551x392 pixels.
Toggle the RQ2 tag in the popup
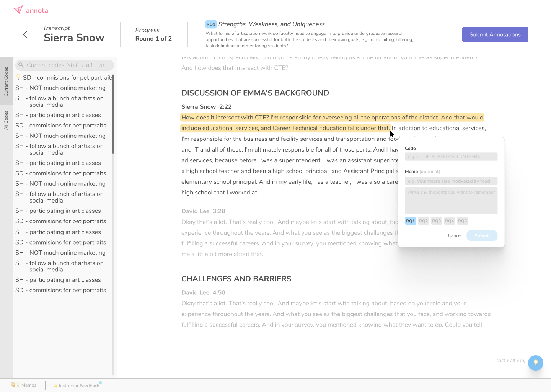coord(423,221)
